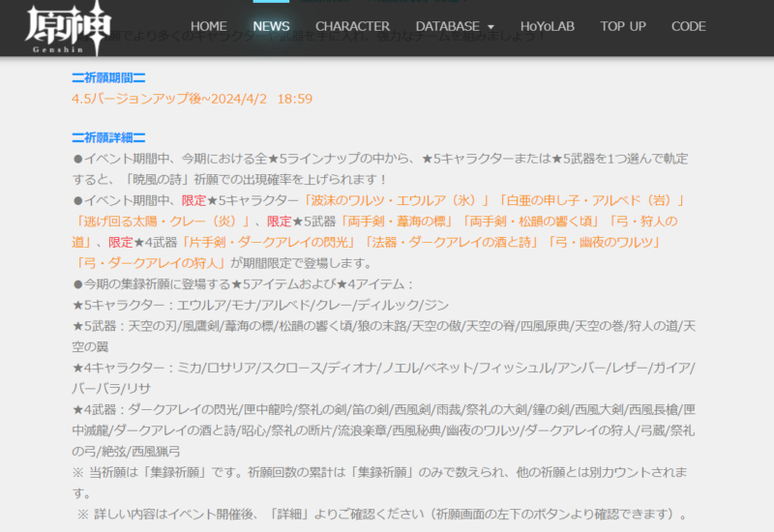Click the '「暁風の詩」祈願での出現確率' line

coord(230,179)
